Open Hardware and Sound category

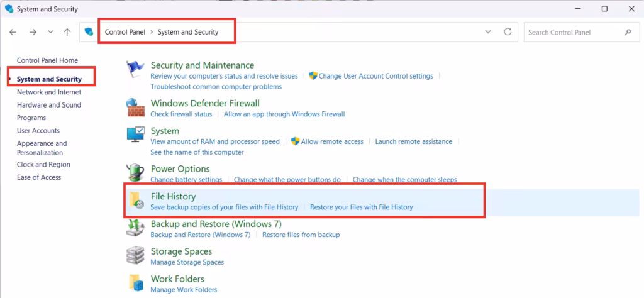[x=49, y=104]
